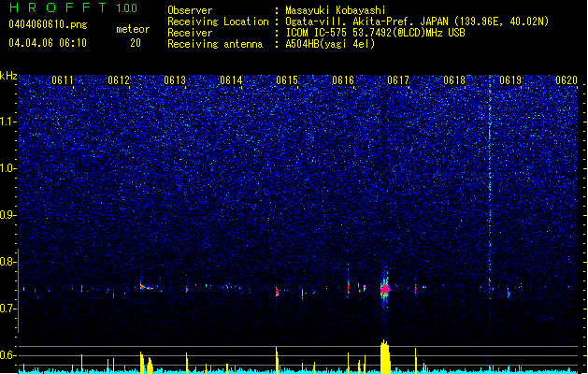This screenshot has height=374, width=588.
Task: Click the 0617 time marker
Action: tap(398, 80)
